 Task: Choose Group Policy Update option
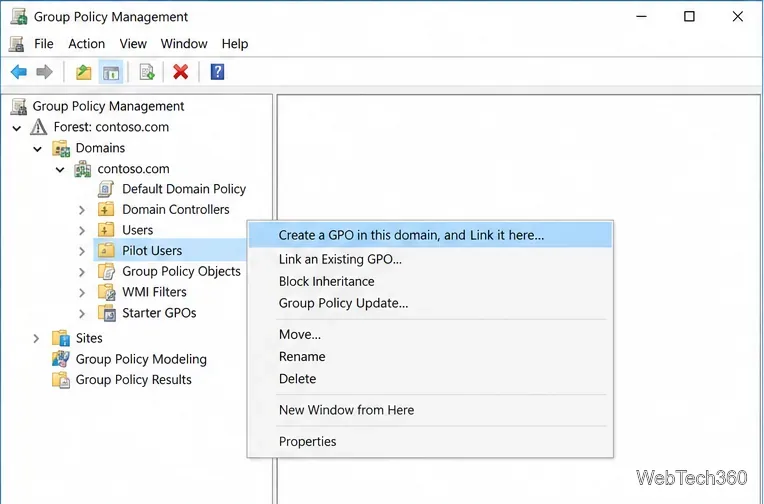click(430, 303)
